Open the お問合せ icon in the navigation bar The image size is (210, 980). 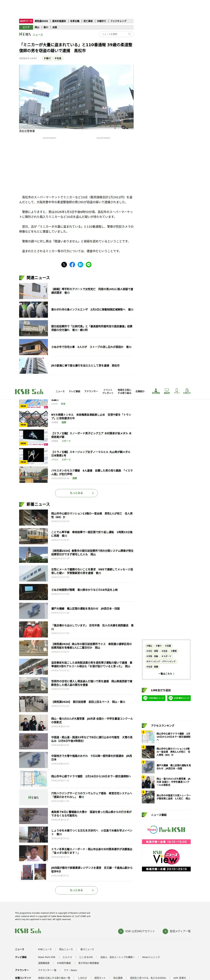(x=187, y=391)
